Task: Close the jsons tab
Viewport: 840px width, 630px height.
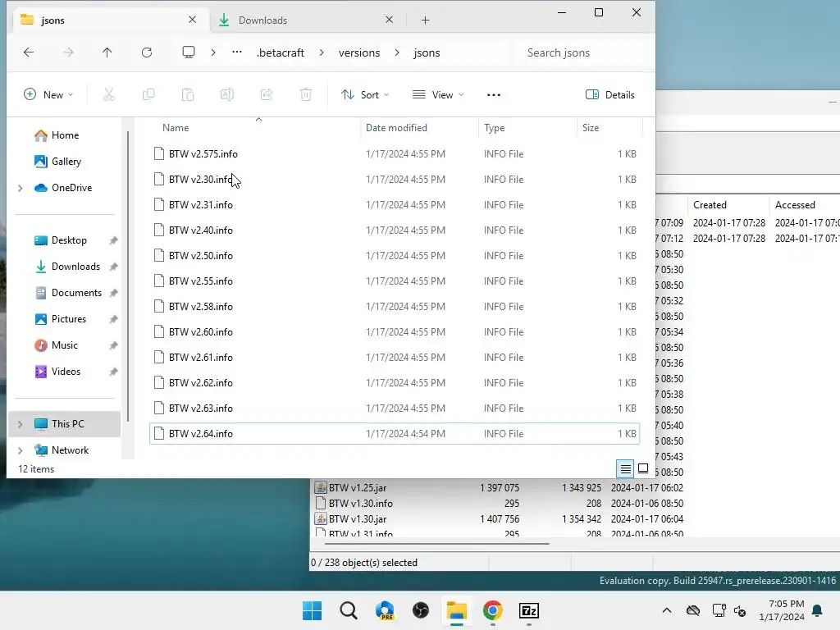Action: (192, 20)
